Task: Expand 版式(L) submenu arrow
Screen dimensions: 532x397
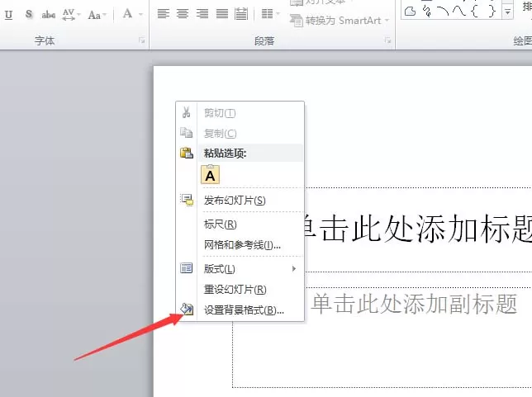Action: pos(294,269)
